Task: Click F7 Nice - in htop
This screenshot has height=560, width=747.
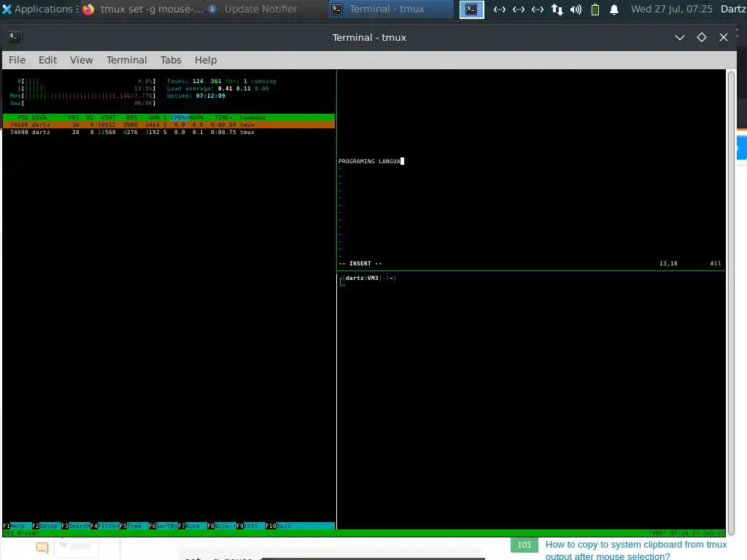Action: tap(192, 526)
